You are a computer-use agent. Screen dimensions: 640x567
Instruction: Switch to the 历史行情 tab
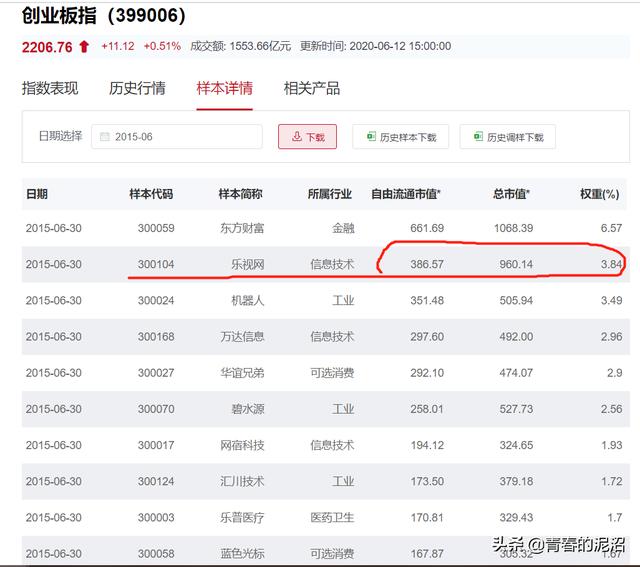(x=137, y=88)
